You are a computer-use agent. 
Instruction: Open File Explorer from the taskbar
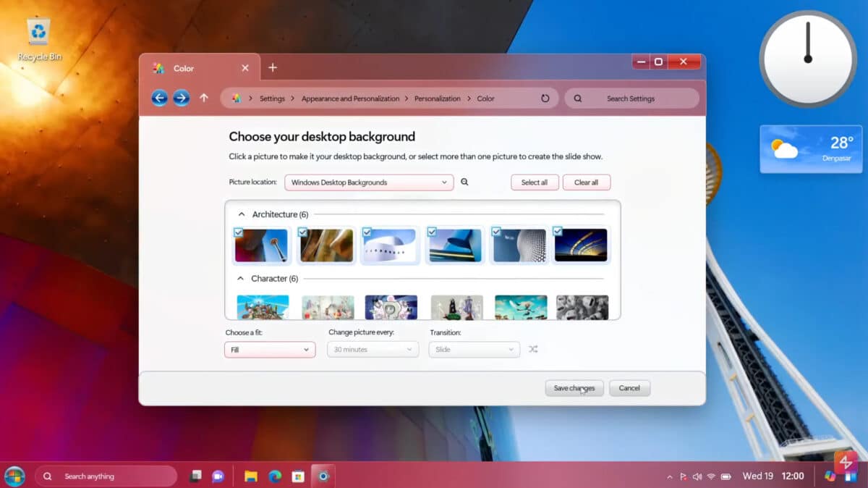(250, 476)
